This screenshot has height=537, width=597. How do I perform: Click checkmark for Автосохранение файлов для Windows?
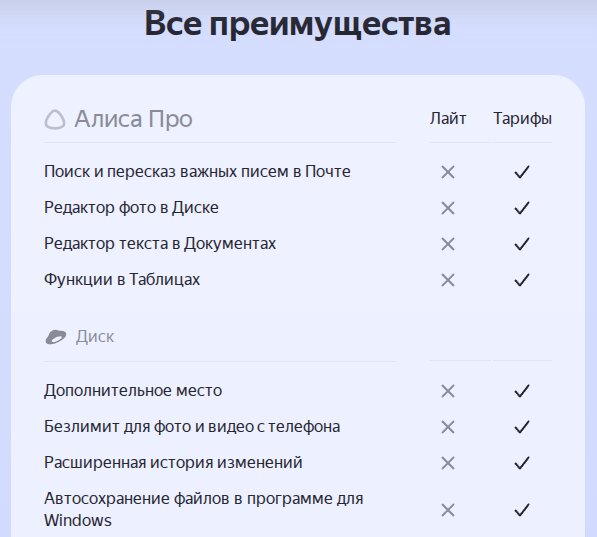522,510
